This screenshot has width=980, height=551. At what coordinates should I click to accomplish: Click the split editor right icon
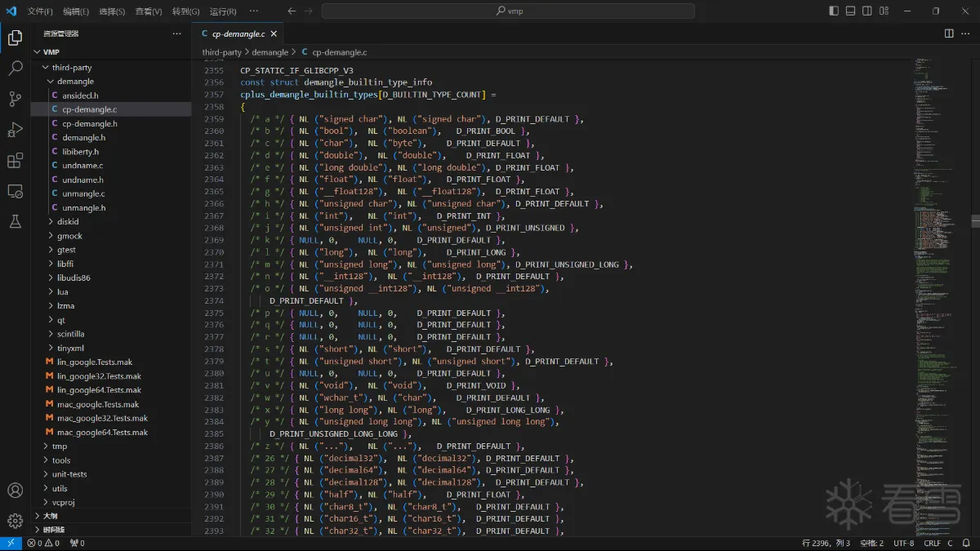(x=949, y=33)
